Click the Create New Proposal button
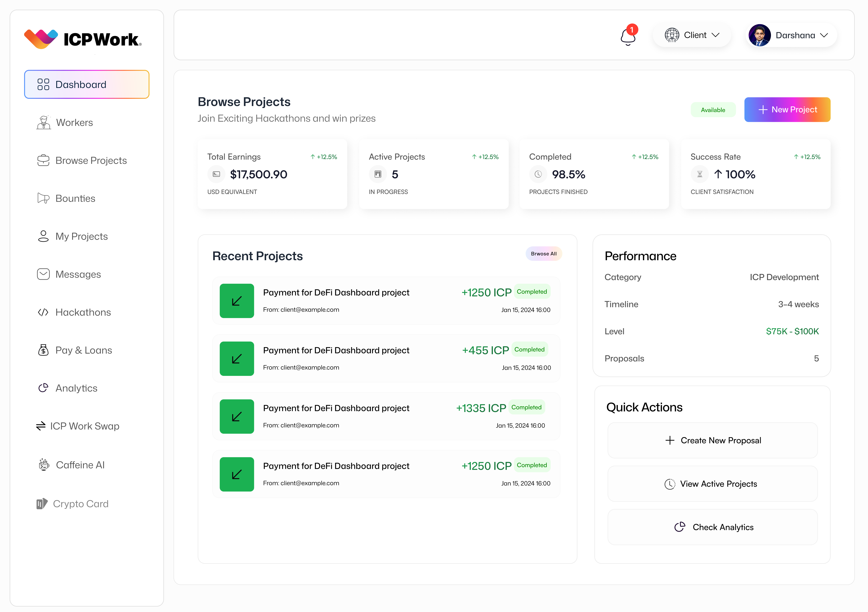Viewport: 868px width, 612px height. [x=712, y=441]
